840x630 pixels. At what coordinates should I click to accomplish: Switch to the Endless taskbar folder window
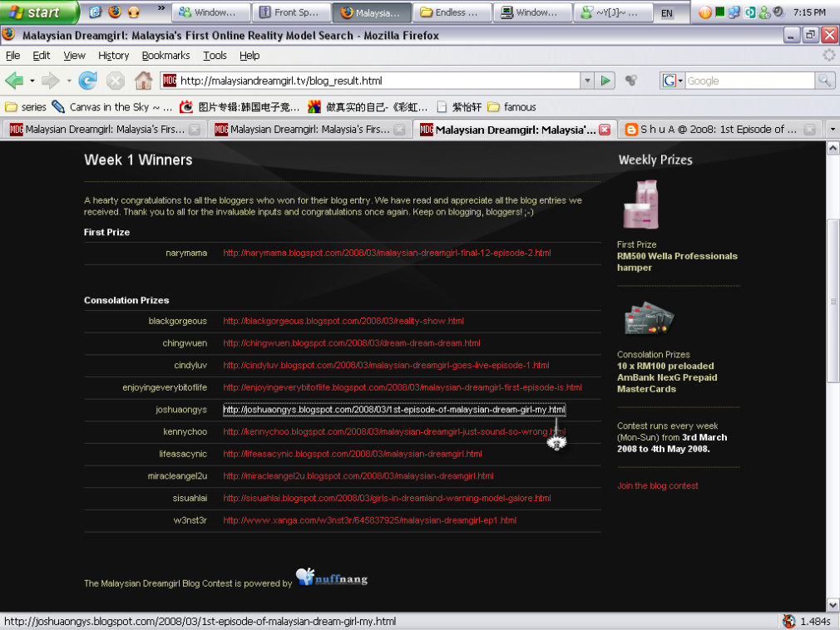(x=452, y=12)
